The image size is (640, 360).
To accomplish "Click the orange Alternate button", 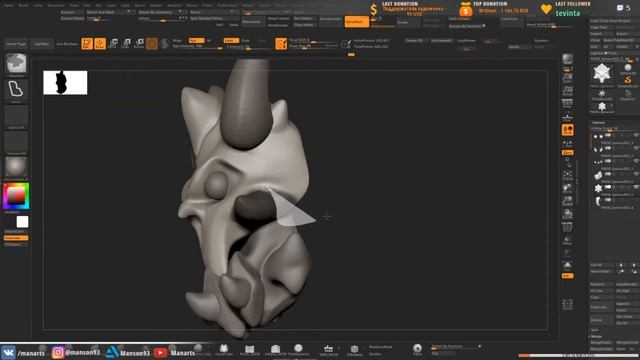I will click(x=16, y=238).
